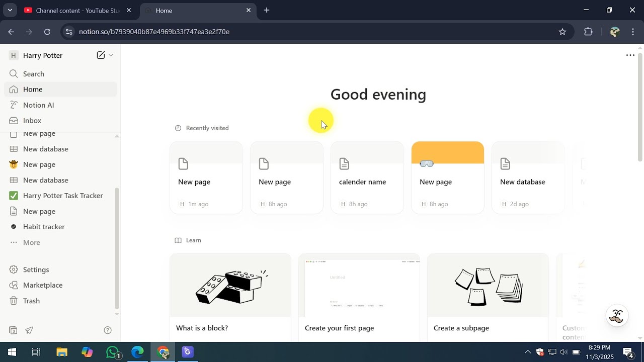Open Inbox in the sidebar
Screen dimensions: 644x362
pyautogui.click(x=60, y=121)
